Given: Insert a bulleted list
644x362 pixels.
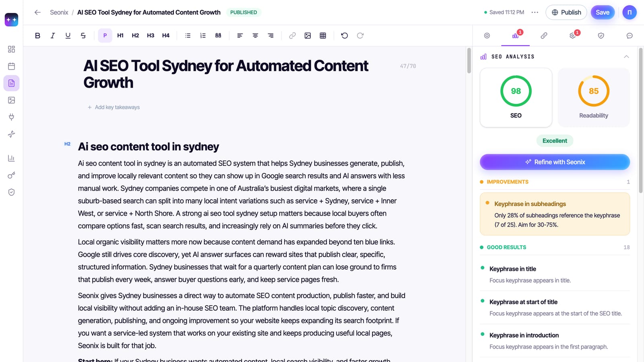Looking at the screenshot, I should pyautogui.click(x=188, y=35).
